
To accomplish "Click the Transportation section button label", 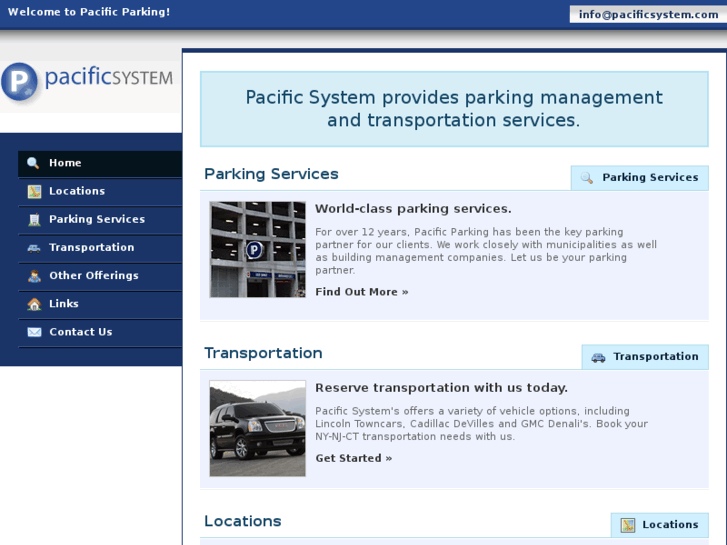I will coord(656,357).
